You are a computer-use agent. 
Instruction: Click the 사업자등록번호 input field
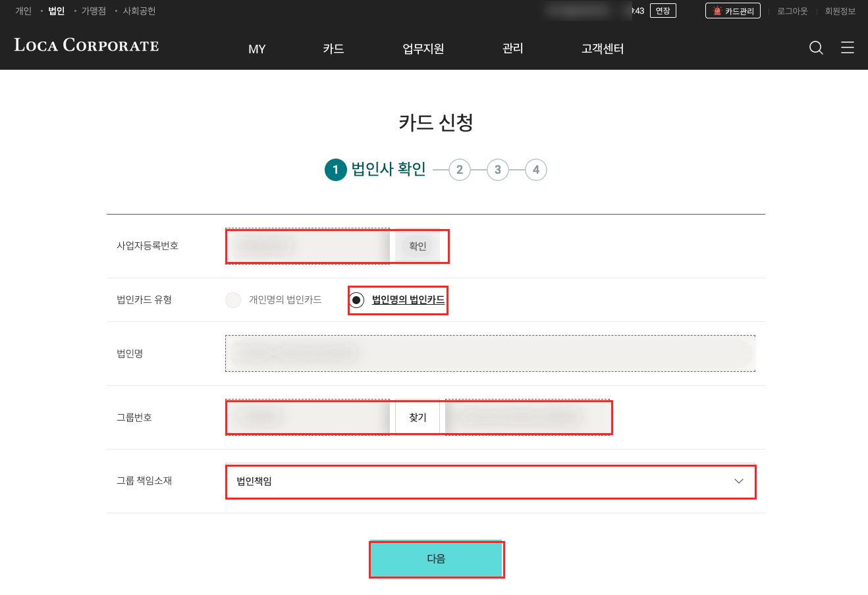click(x=308, y=246)
